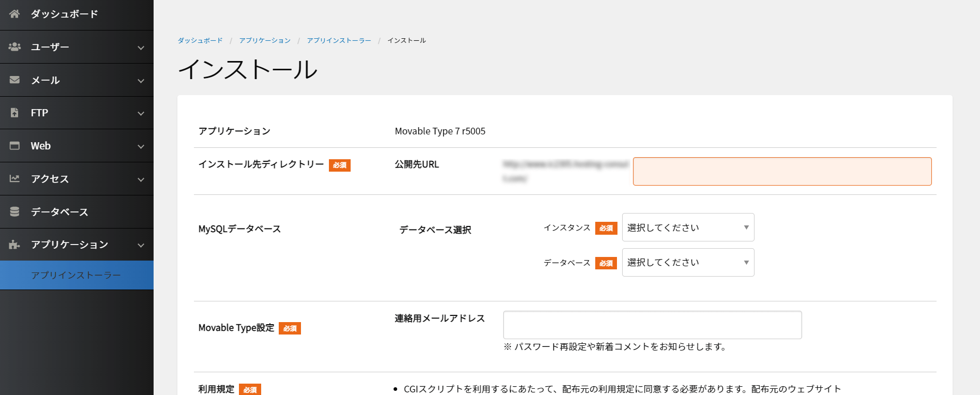Select アプリインストーラー sidebar submenu item

pos(77,275)
